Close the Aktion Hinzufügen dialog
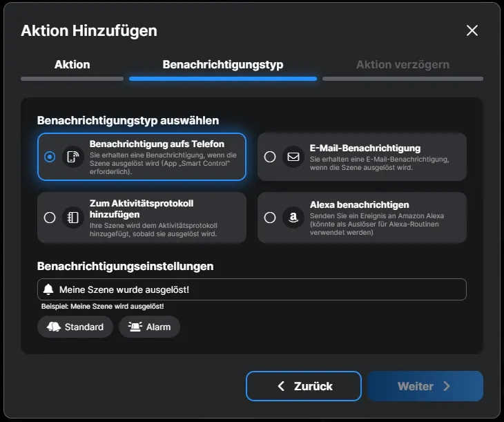Image resolution: width=504 pixels, height=422 pixels. (x=472, y=30)
